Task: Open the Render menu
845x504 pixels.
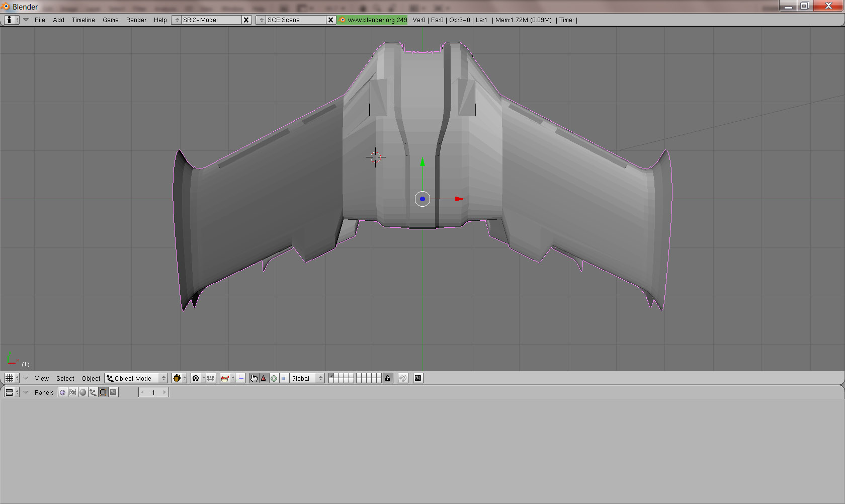Action: tap(136, 20)
